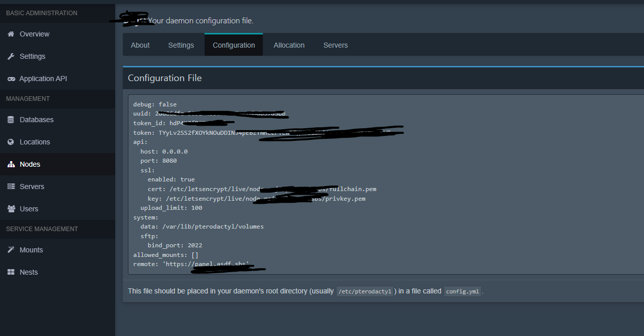The width and height of the screenshot is (644, 336).
Task: Click the Locations text link in sidebar
Action: tap(35, 142)
